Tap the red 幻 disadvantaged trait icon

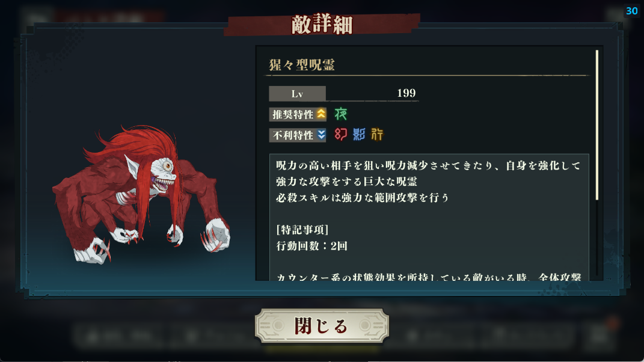(x=340, y=134)
